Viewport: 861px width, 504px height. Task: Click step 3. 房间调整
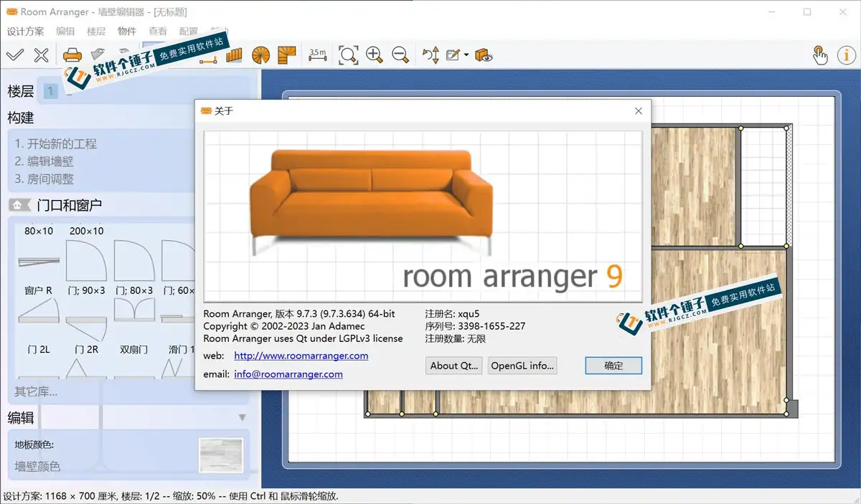pyautogui.click(x=44, y=179)
